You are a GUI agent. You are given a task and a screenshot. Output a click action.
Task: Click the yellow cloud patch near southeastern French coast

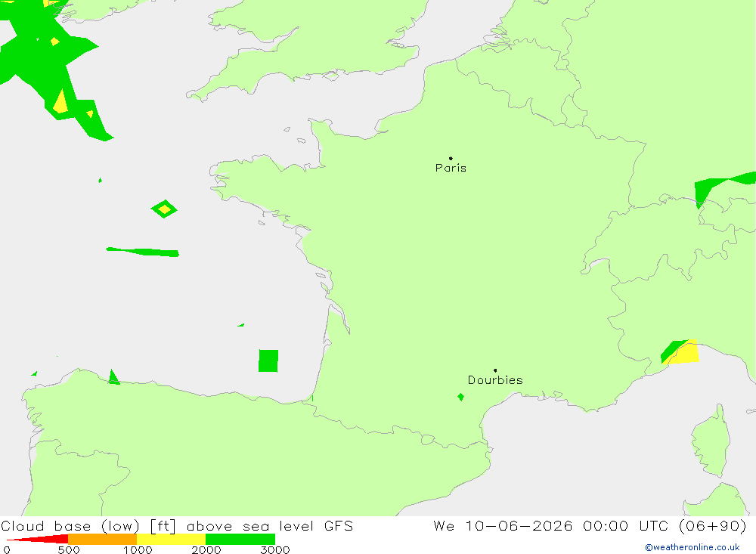point(685,352)
